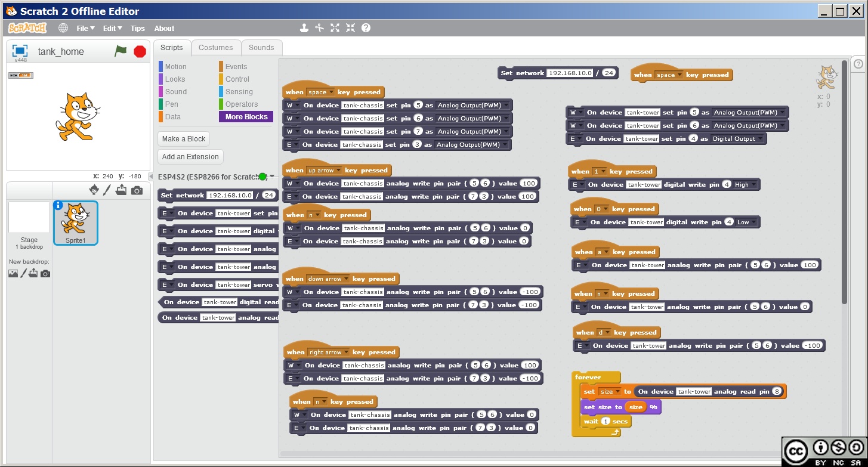Screen dimensions: 868x467
Task: Open Sprite1 info blue i badge
Action: click(58, 205)
